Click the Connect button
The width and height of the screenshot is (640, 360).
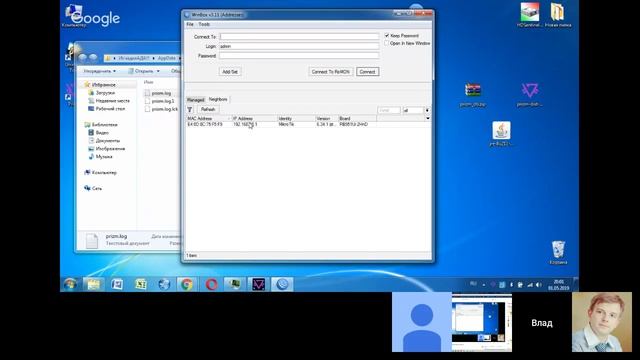coord(367,72)
